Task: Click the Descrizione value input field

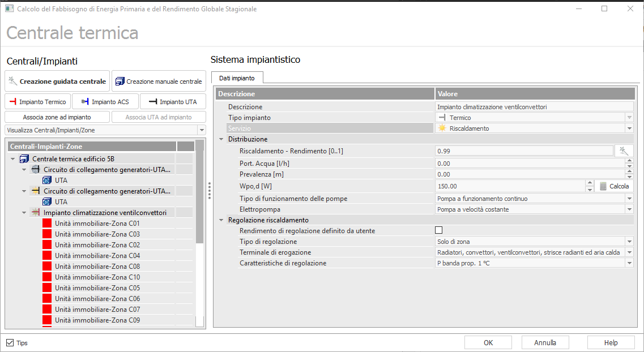Action: pos(534,106)
